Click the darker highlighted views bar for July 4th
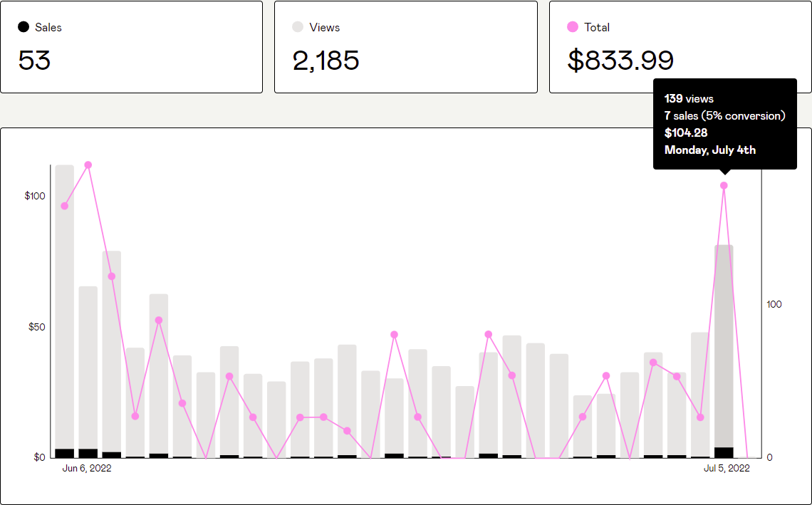The image size is (812, 505). coord(724,346)
